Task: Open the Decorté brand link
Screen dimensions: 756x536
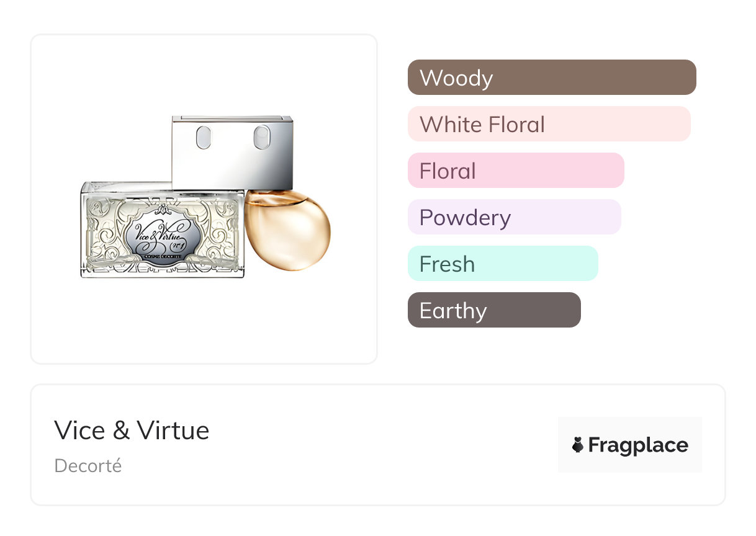Action: point(88,466)
